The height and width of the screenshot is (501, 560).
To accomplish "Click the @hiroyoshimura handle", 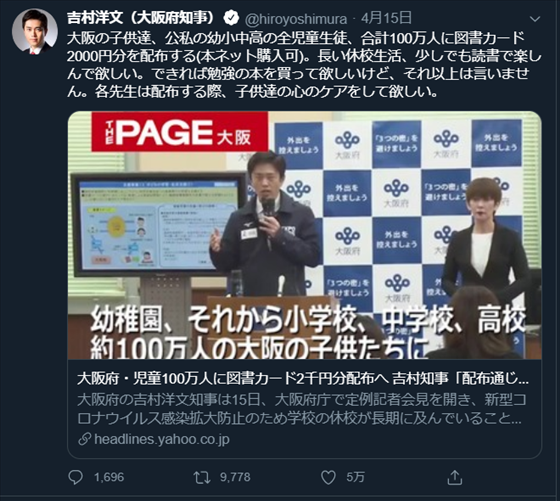I will (x=296, y=19).
